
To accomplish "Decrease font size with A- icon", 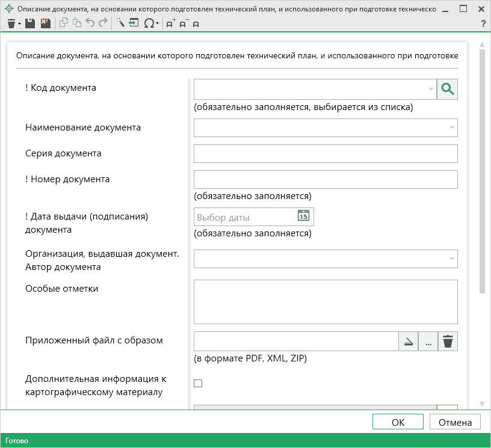I will click(184, 23).
